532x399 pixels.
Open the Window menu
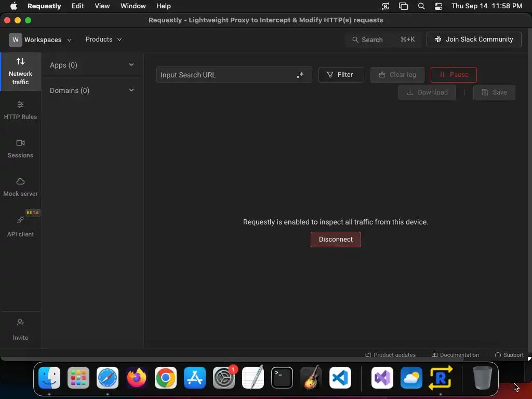pos(133,6)
